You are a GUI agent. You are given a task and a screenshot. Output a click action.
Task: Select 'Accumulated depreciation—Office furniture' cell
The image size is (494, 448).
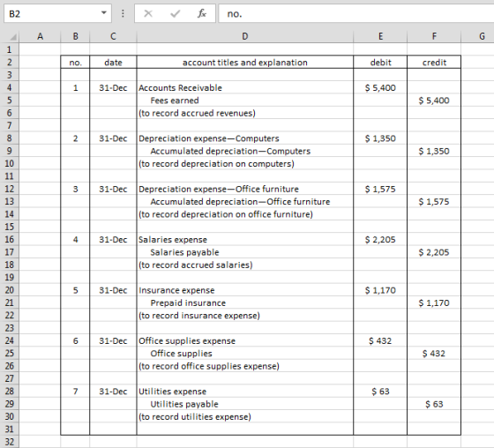tap(245, 202)
